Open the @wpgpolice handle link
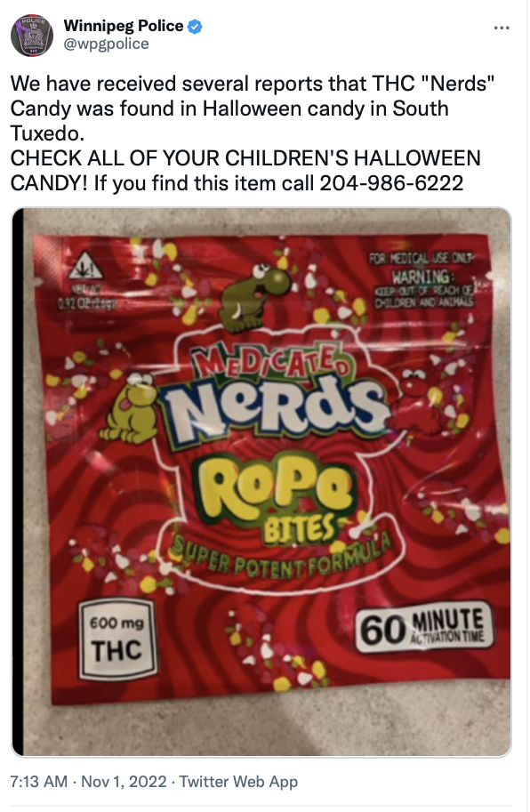 tap(106, 44)
